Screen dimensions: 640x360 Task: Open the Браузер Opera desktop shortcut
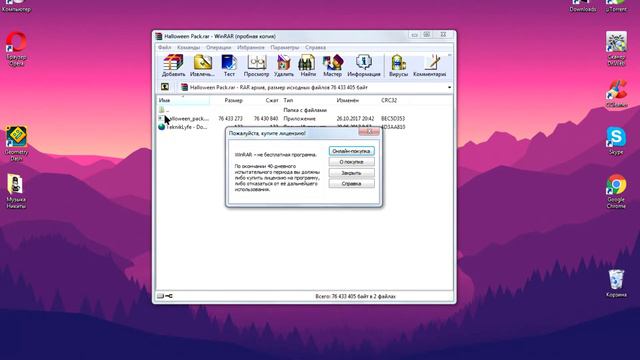click(x=16, y=49)
